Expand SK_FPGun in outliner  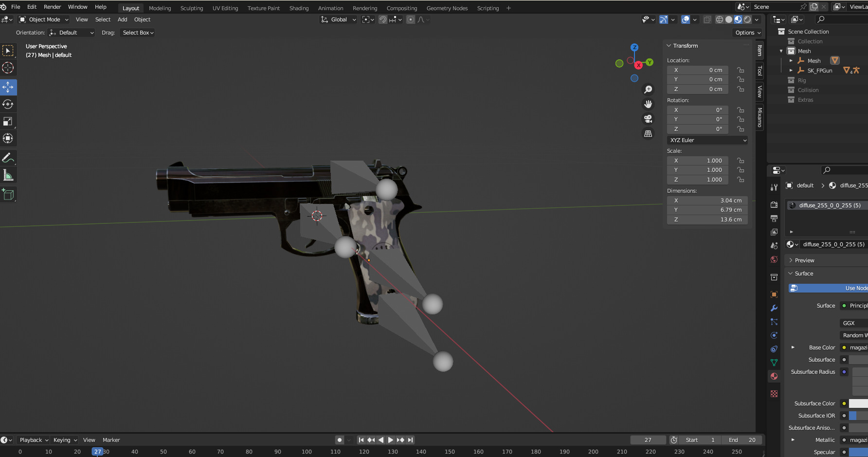(x=791, y=71)
